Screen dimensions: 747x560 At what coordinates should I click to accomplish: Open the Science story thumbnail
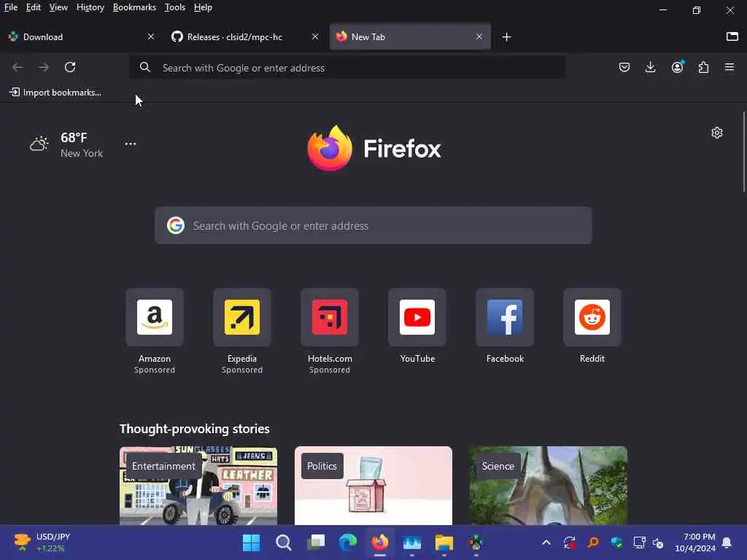point(549,485)
